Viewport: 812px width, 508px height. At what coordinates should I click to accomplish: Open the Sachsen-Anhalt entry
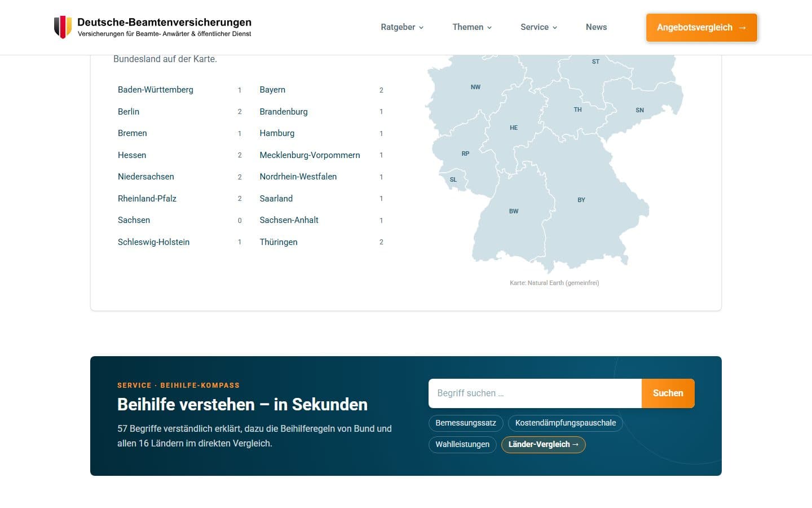(321, 220)
